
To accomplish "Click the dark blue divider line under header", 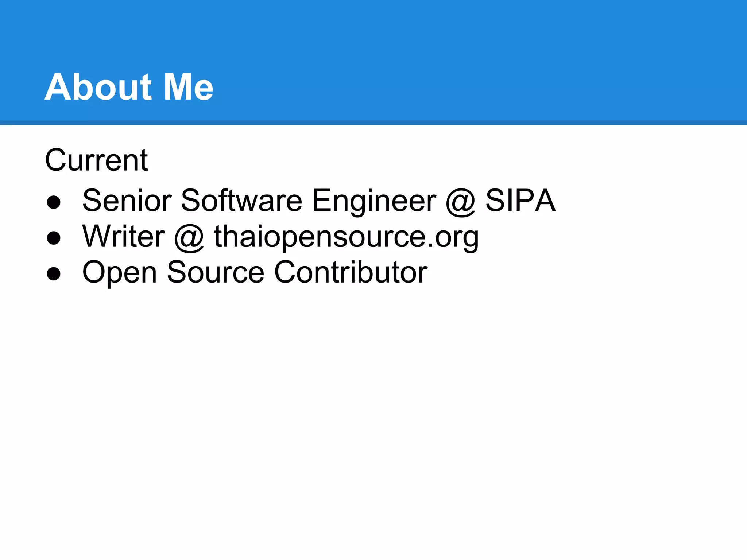I will point(373,123).
